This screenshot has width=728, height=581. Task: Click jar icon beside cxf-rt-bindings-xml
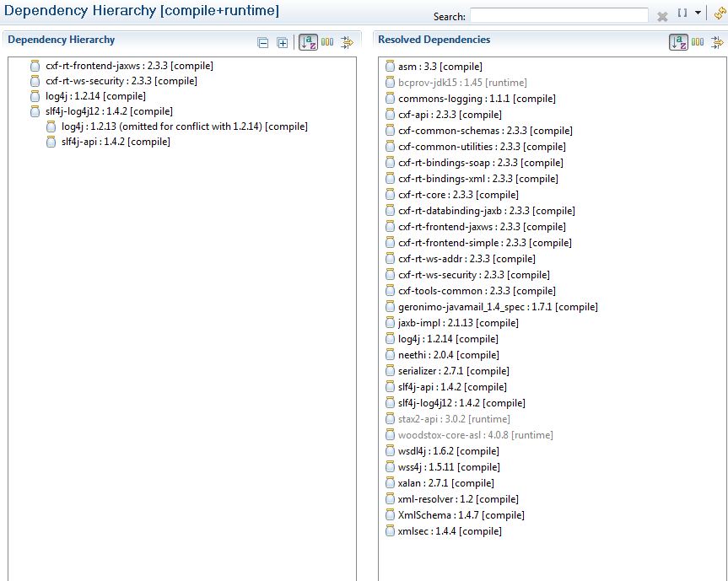(390, 179)
